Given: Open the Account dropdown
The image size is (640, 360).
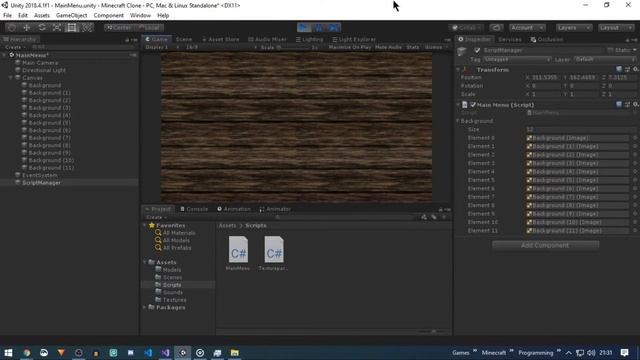Looking at the screenshot, I should (527, 27).
